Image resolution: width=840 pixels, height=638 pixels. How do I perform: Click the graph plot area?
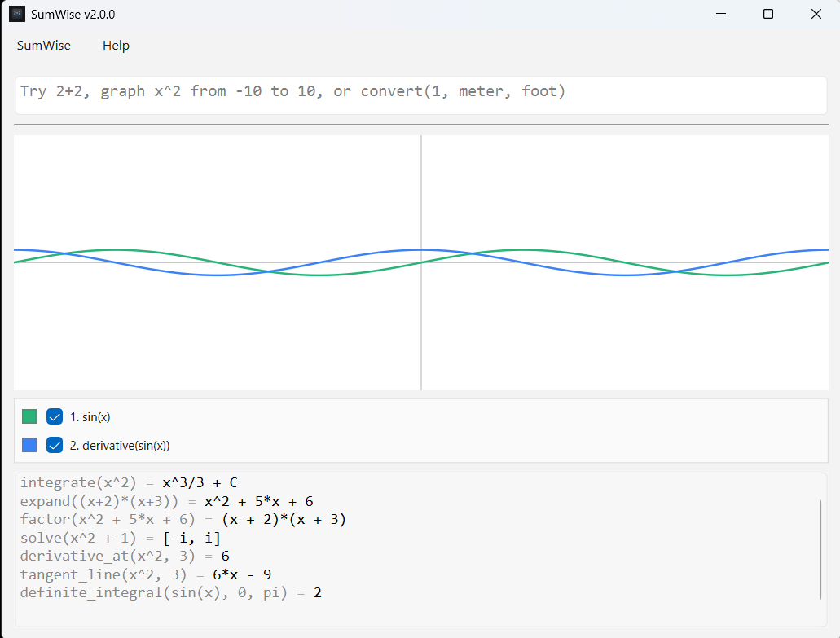[421, 262]
